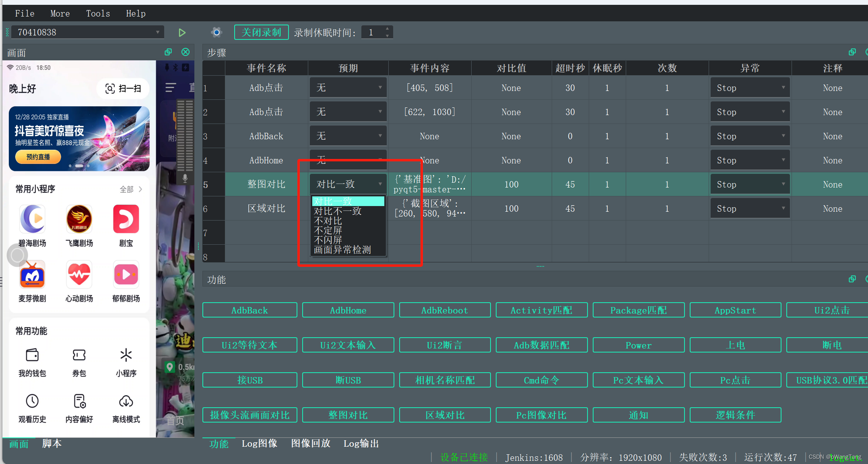Click the AdbReboot function button
This screenshot has width=868, height=464.
tap(445, 310)
